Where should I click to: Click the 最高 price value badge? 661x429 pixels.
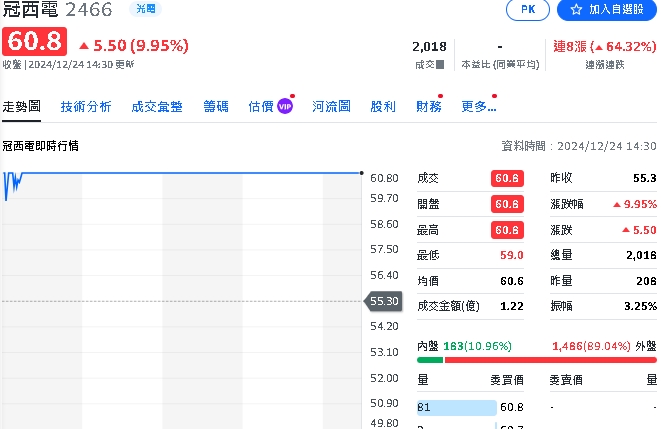coord(507,230)
